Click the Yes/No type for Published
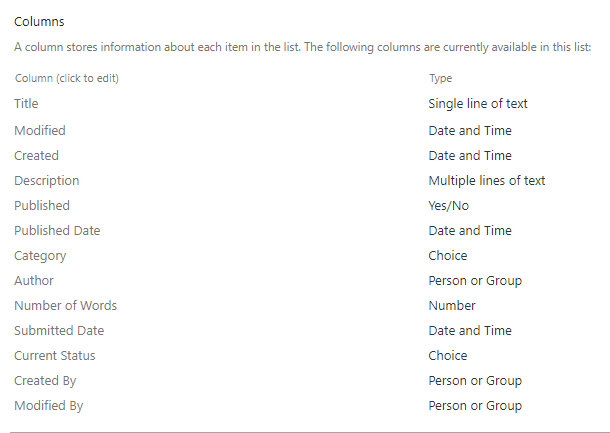The height and width of the screenshot is (433, 610). 449,205
